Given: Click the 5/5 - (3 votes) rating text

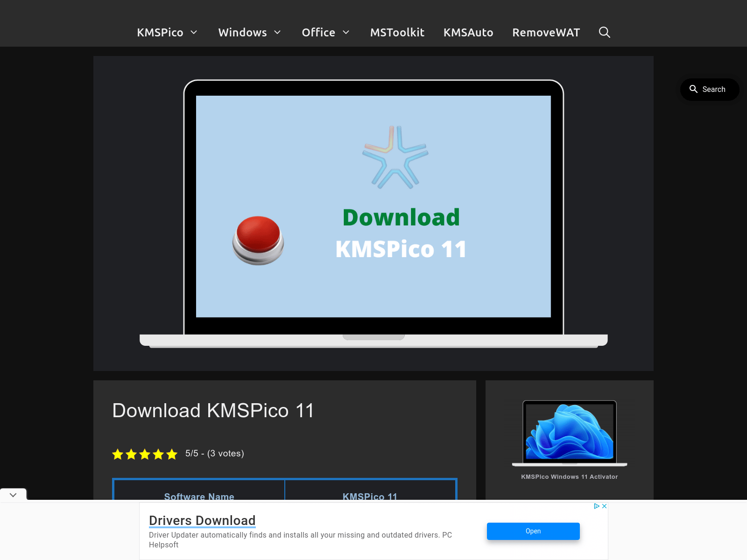Looking at the screenshot, I should click(x=215, y=454).
